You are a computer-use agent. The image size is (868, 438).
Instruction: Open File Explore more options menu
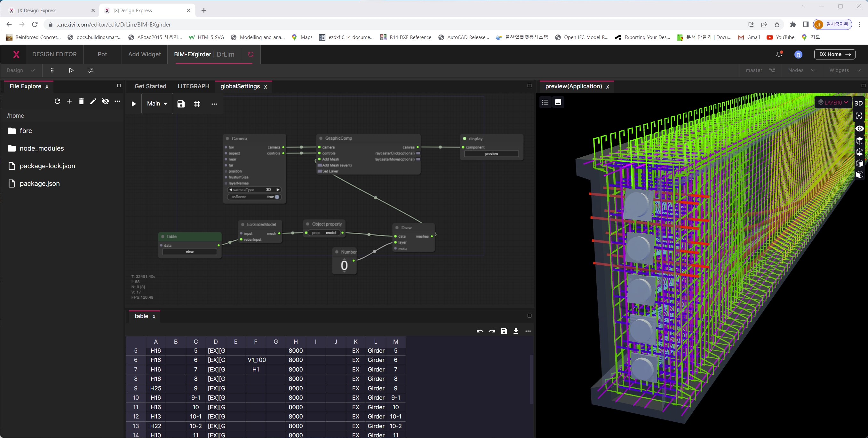(x=117, y=101)
